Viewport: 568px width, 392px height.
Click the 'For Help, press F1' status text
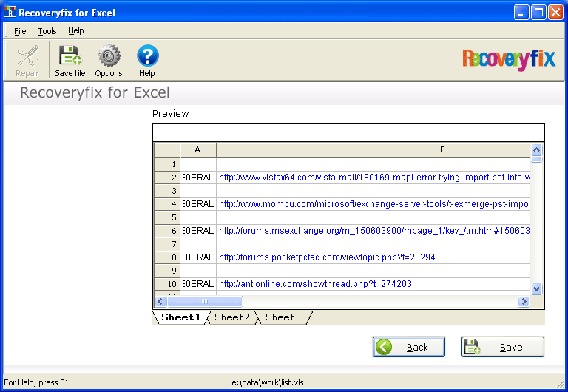[36, 382]
